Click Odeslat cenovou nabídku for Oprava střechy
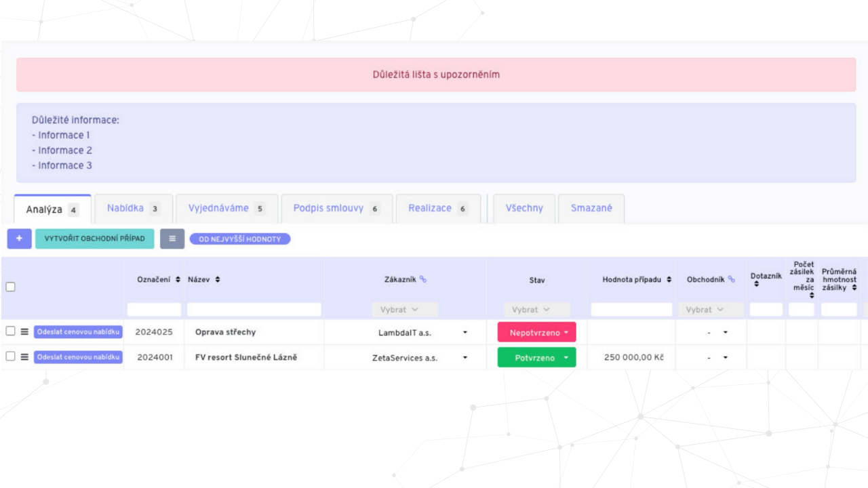Screen dimensions: 868x488 tap(78, 332)
